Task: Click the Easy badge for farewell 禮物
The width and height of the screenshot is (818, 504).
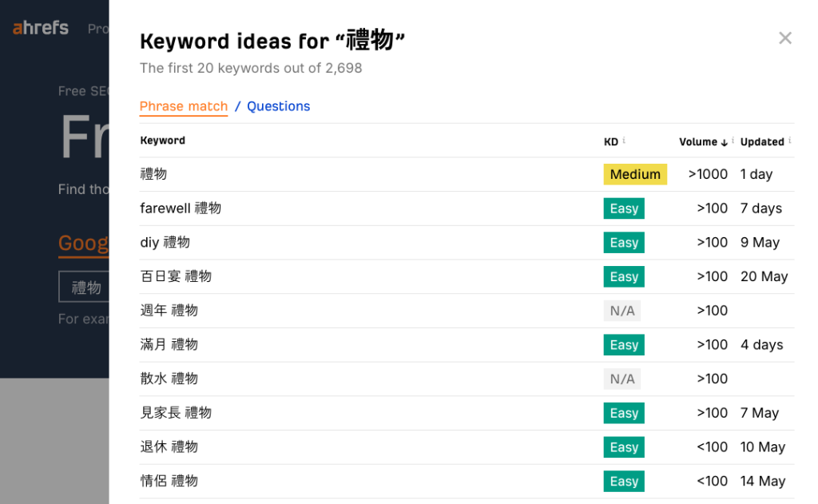Action: pos(624,208)
